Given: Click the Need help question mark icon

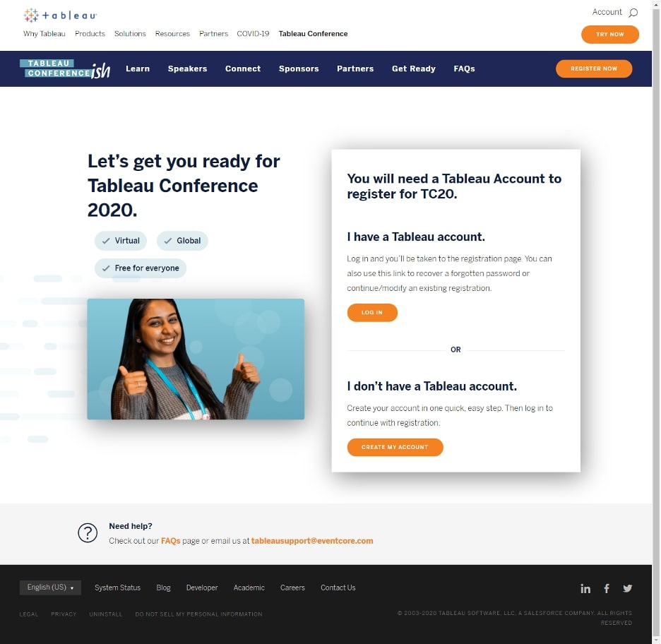Looking at the screenshot, I should click(88, 533).
